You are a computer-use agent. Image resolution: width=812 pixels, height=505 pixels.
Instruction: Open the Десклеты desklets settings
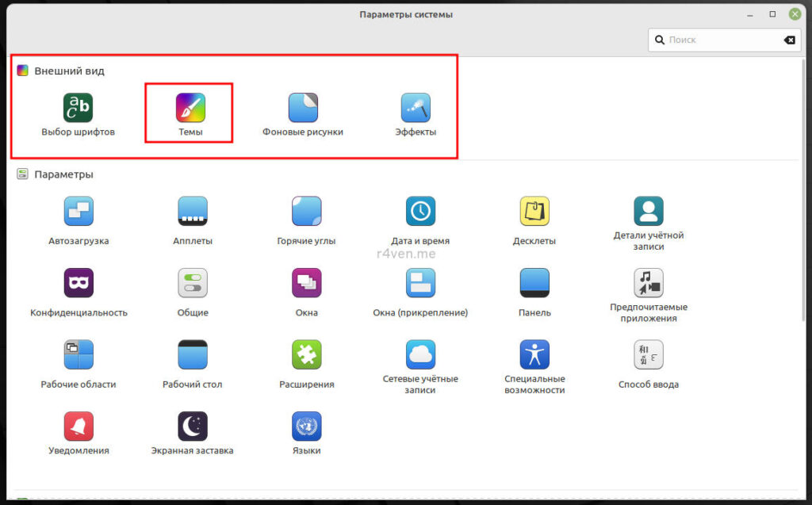click(x=534, y=212)
